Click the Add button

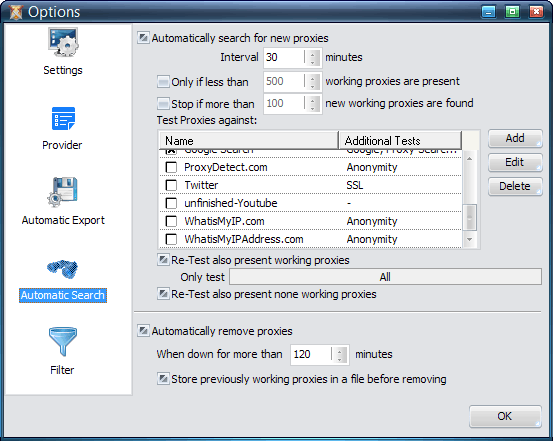pyautogui.click(x=515, y=138)
